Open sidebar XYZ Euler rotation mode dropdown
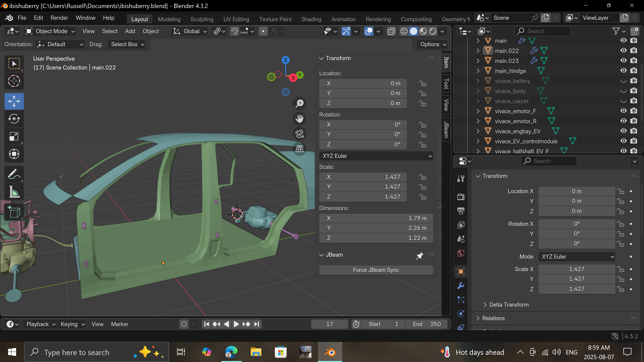This screenshot has width=644, height=362. coord(376,156)
